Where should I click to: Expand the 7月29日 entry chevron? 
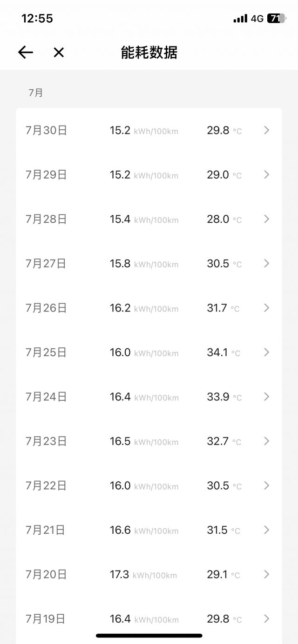[266, 174]
